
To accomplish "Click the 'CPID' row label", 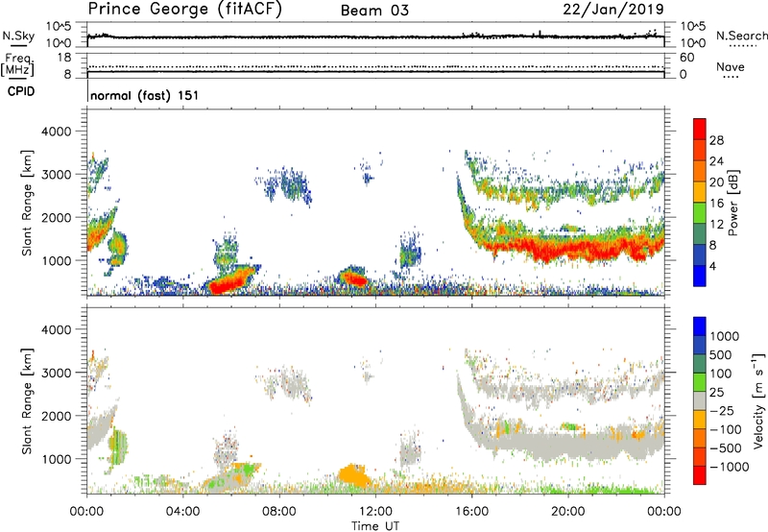I will tap(21, 91).
